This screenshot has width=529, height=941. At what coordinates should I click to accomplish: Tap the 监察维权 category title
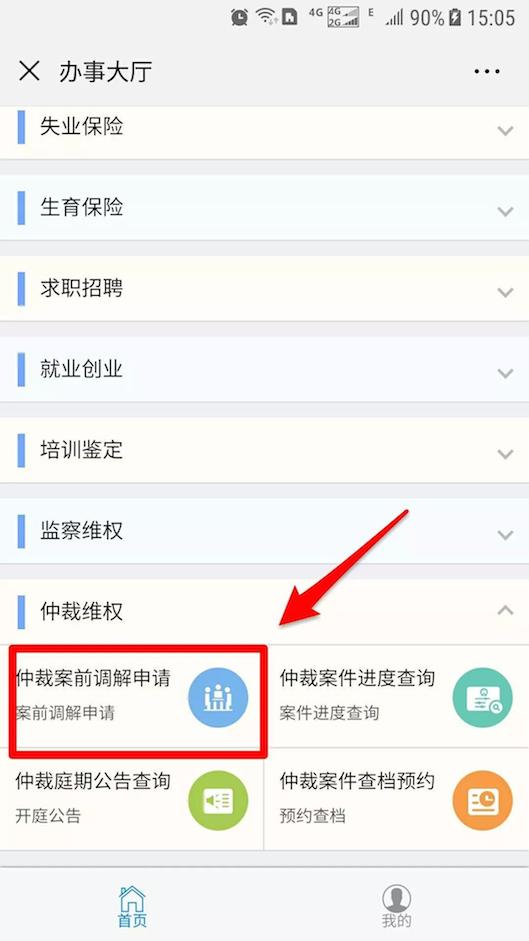tap(82, 531)
